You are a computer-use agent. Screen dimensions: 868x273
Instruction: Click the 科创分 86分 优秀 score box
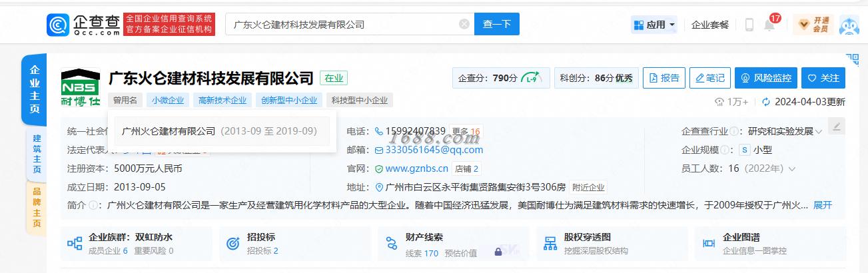(x=596, y=78)
